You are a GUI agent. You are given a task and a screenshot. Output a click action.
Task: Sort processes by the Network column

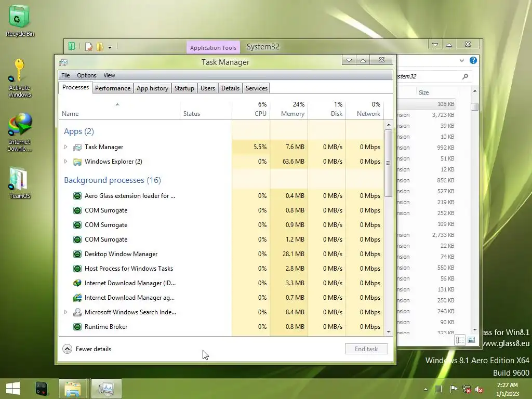coord(365,110)
